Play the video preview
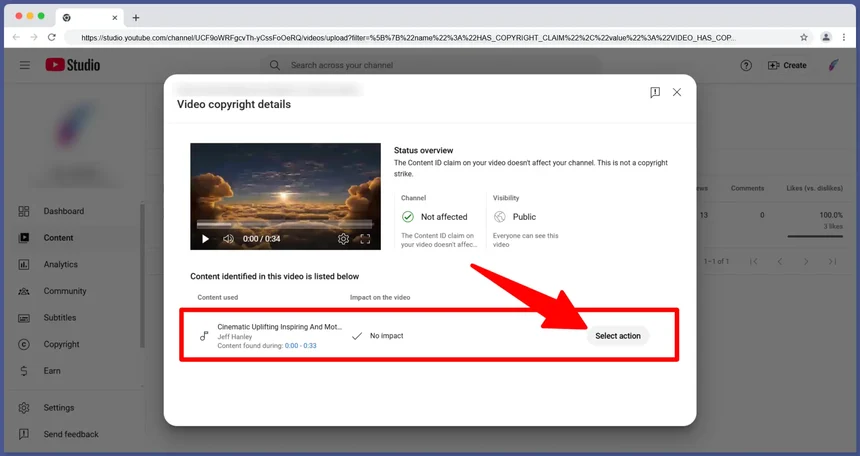The width and height of the screenshot is (860, 456). 205,239
